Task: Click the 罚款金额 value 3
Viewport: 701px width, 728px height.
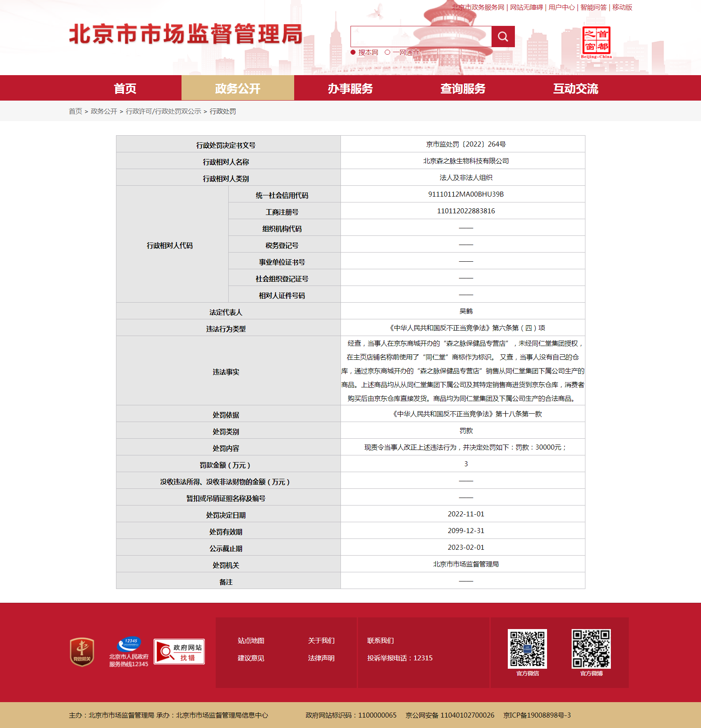Action: (466, 464)
